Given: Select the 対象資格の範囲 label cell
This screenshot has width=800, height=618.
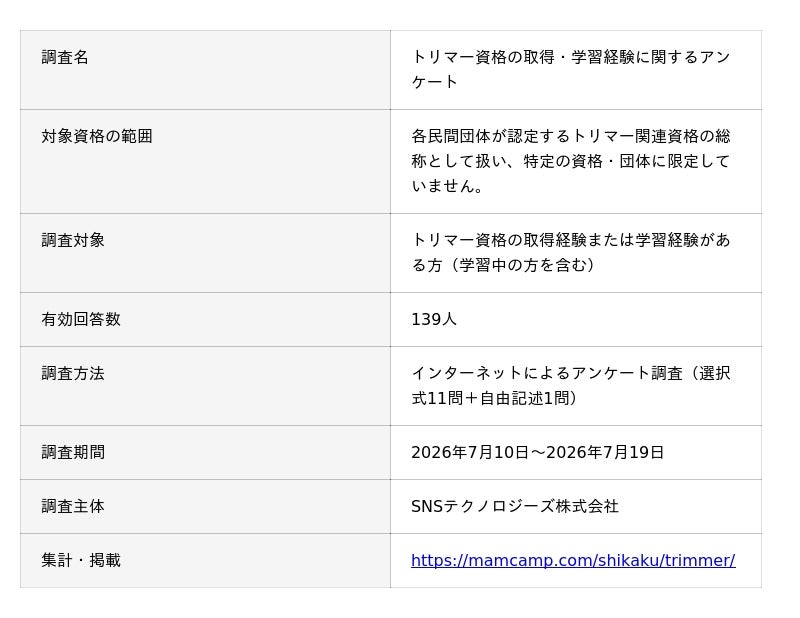Looking at the screenshot, I should click(205, 161).
